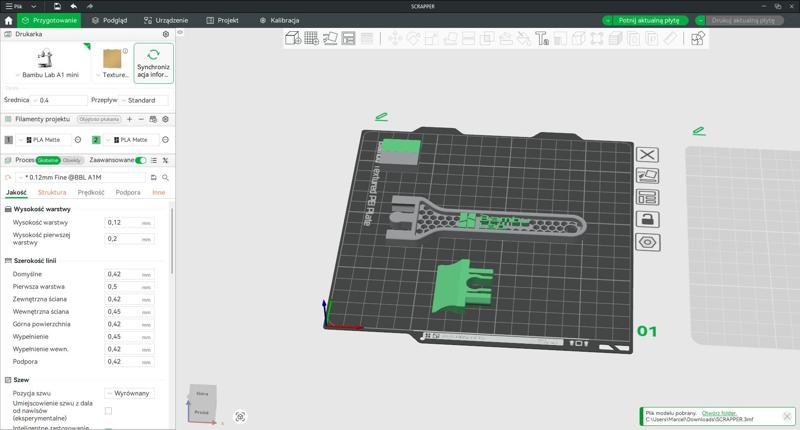Click the AMS filament sync icon
The height and width of the screenshot is (430, 800).
153,119
